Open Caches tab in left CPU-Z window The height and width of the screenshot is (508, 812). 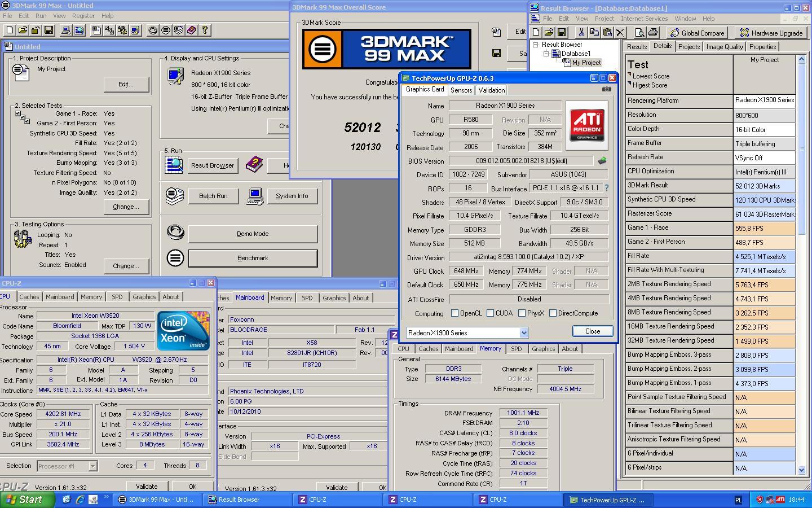click(29, 297)
